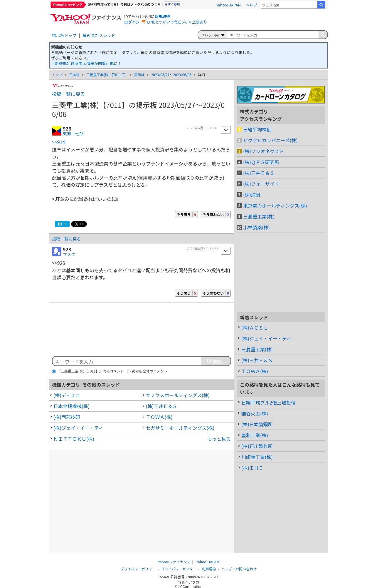This screenshot has width=377, height=588.
Task: Open the options dropdown for post 926
Action: click(x=226, y=130)
